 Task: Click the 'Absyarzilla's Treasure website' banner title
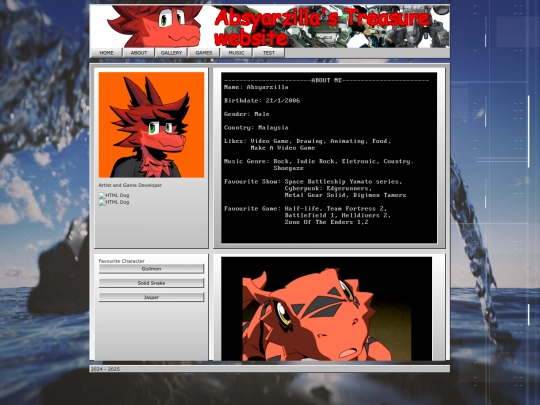322,27
